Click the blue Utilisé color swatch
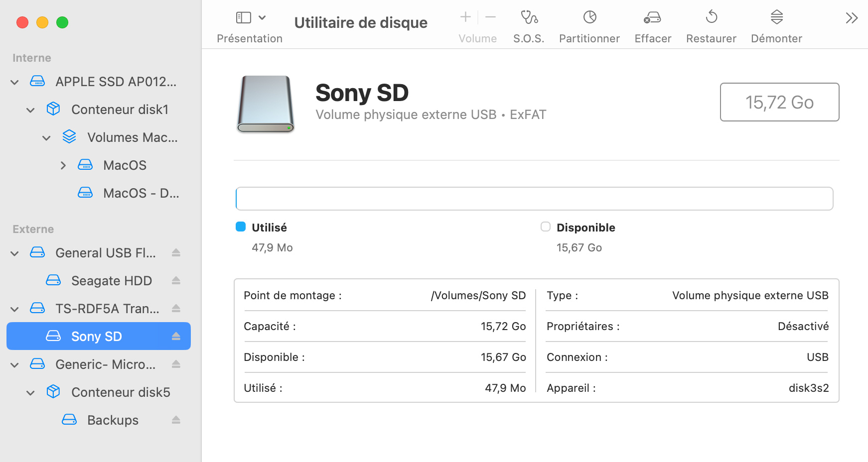 point(241,227)
